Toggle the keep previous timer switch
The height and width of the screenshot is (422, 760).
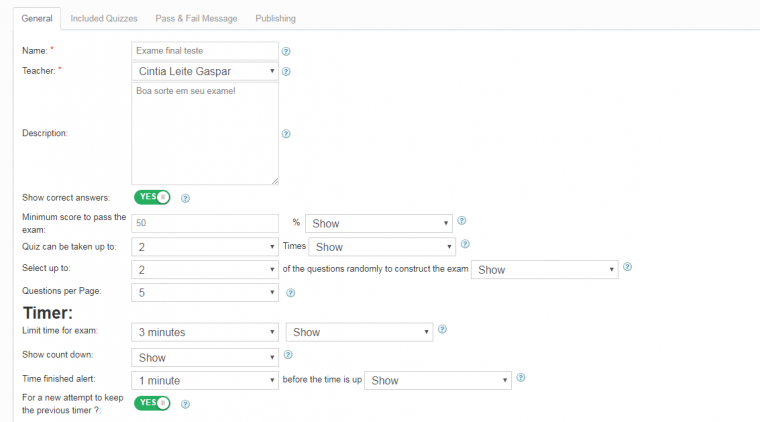[152, 403]
